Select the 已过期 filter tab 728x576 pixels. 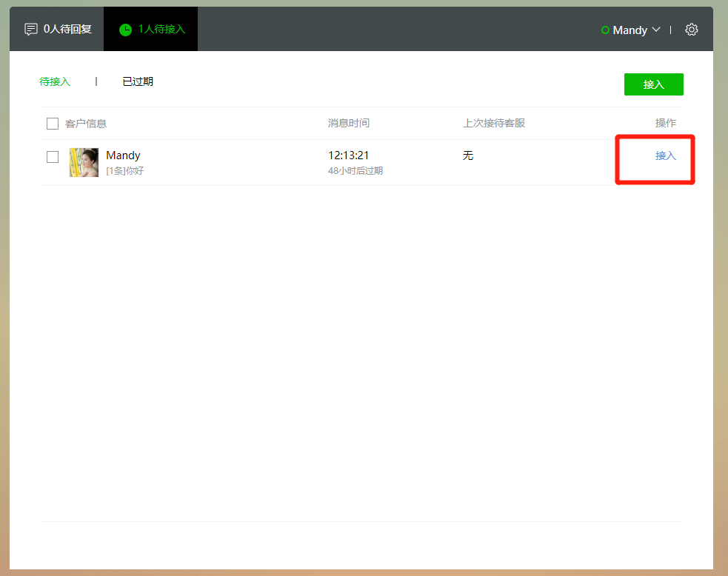(x=138, y=81)
